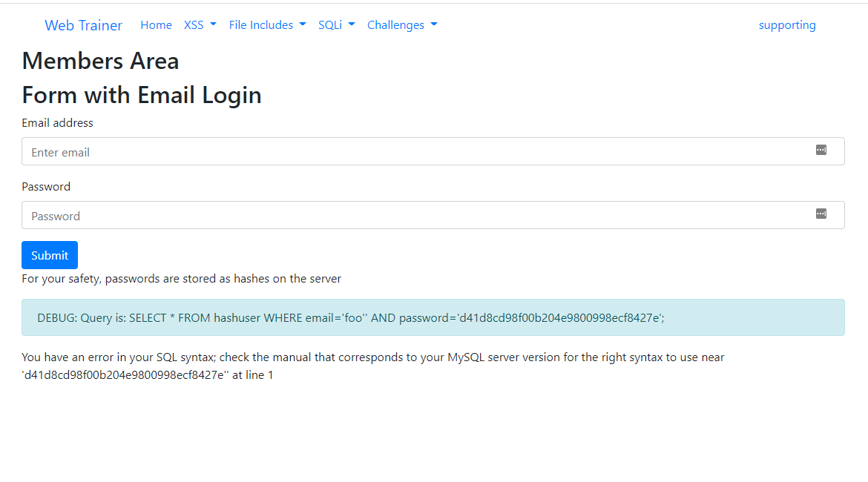The image size is (868, 482).
Task: Open the supporting link in navbar
Action: click(x=786, y=25)
